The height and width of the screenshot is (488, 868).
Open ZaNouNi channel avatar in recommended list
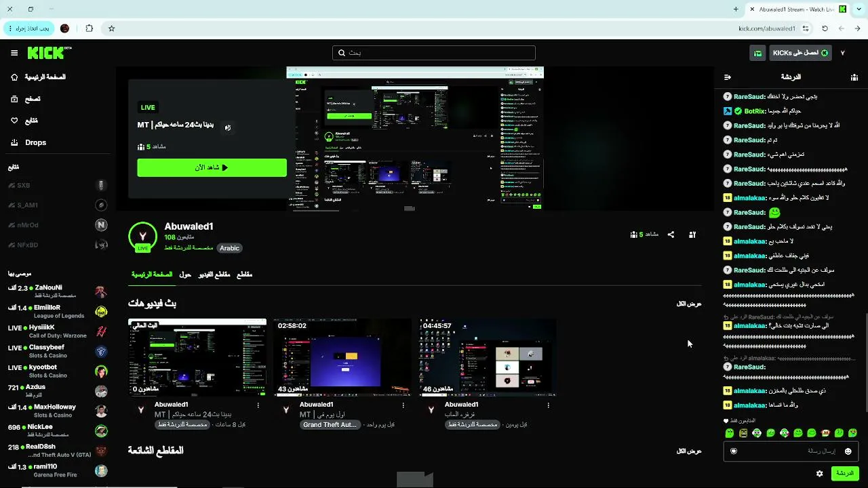point(101,292)
